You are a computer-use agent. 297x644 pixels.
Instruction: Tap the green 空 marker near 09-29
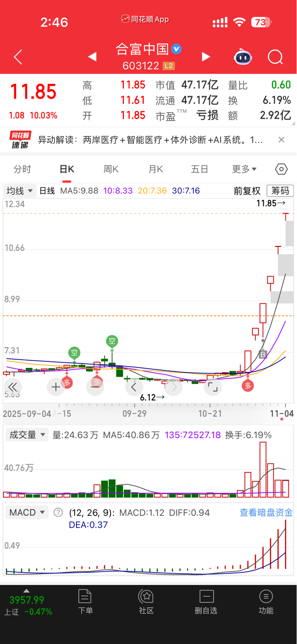[x=112, y=341]
